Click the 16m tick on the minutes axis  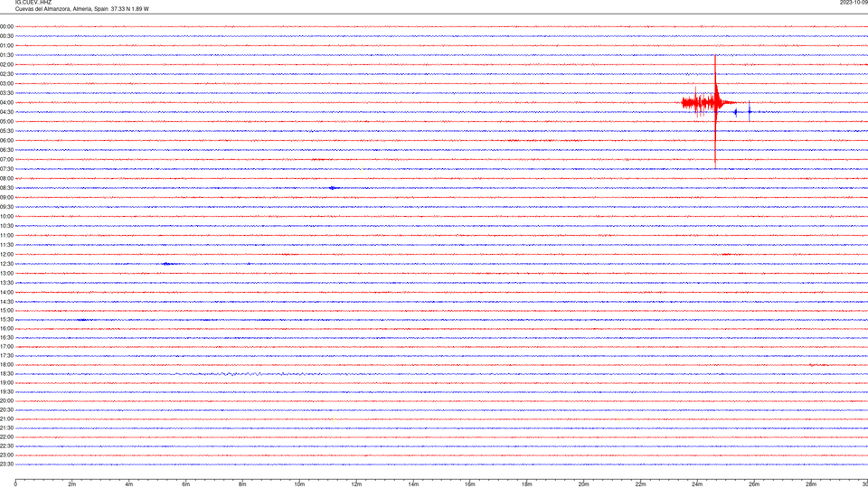coord(470,484)
